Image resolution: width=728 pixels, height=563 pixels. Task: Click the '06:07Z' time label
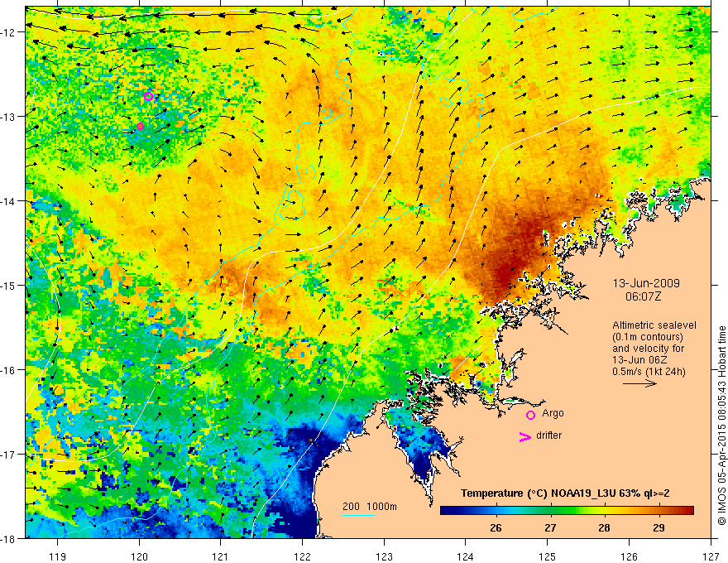pos(643,296)
